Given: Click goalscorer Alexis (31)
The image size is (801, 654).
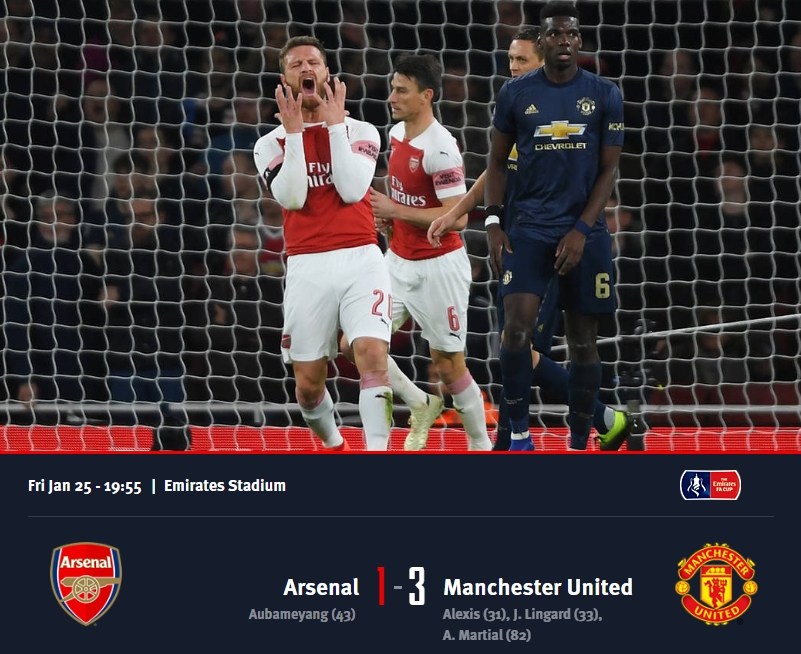Looking at the screenshot, I should click(x=475, y=614).
